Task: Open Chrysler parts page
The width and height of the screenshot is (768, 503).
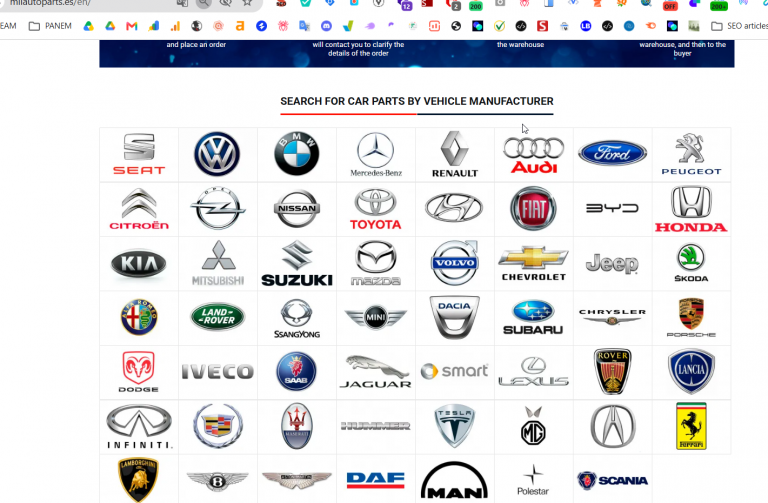Action: 612,317
